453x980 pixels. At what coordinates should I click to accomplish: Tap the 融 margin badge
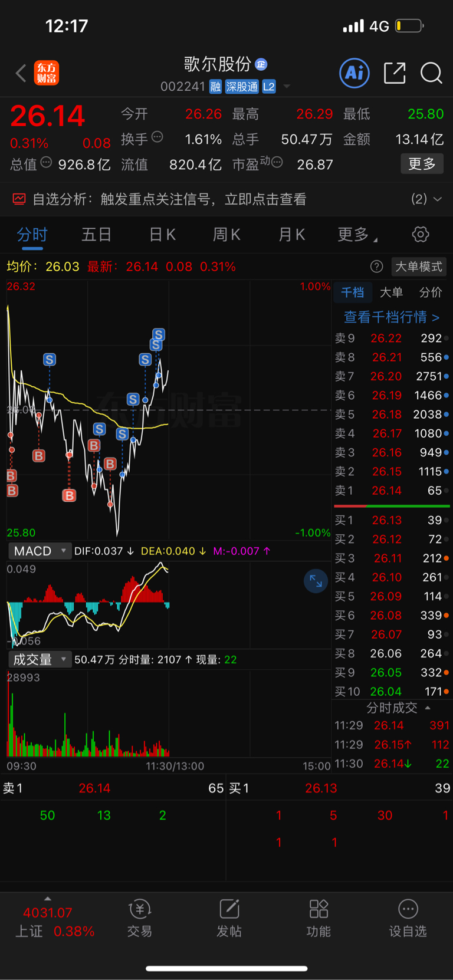(x=215, y=87)
